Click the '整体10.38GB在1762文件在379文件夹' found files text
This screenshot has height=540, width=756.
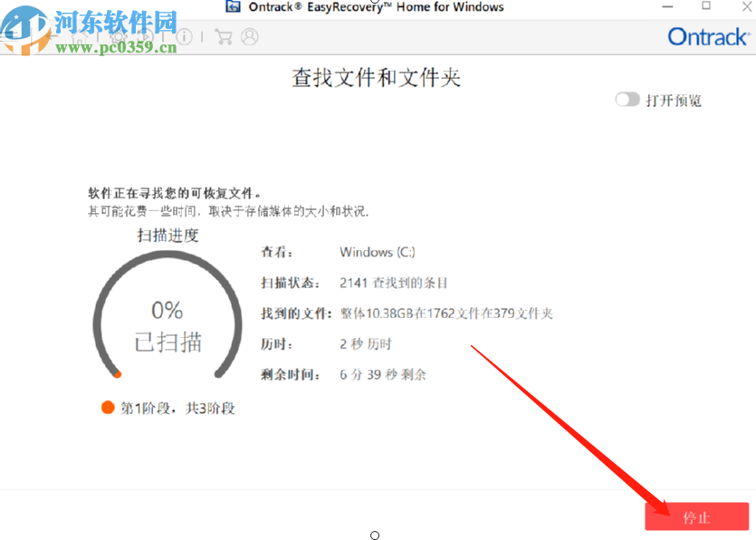[446, 313]
